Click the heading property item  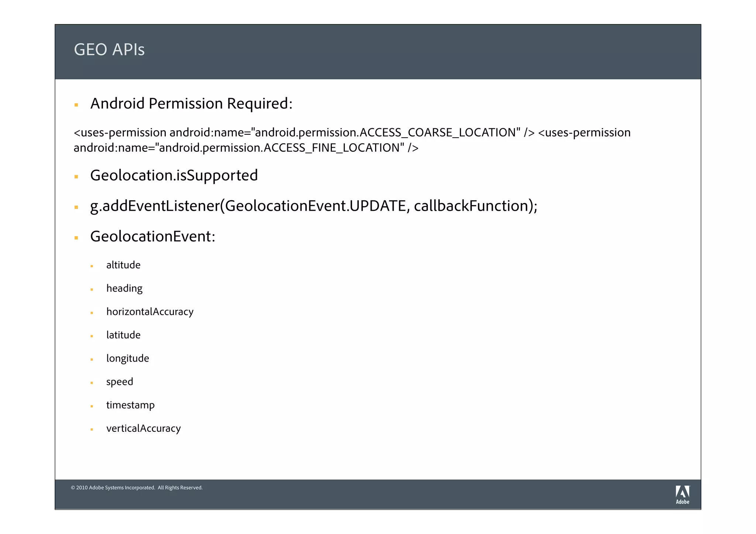tap(124, 289)
